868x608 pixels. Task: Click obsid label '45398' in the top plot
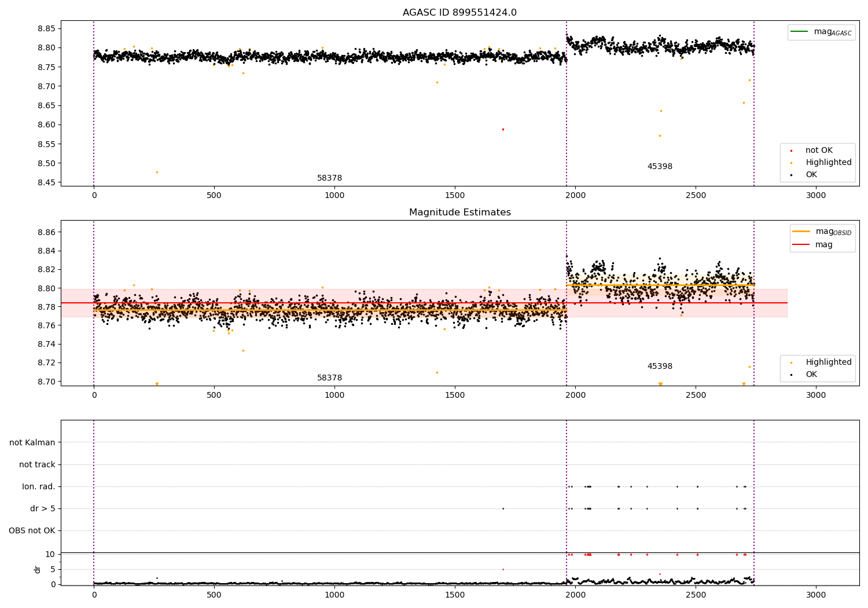(x=660, y=167)
